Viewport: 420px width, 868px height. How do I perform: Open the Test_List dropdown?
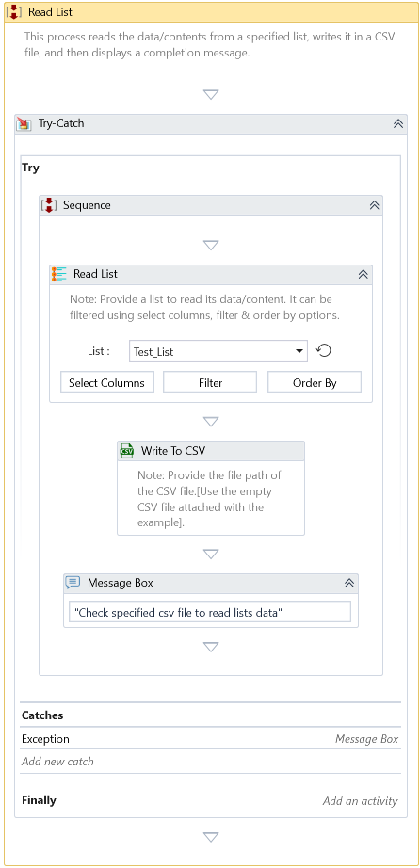click(x=299, y=351)
